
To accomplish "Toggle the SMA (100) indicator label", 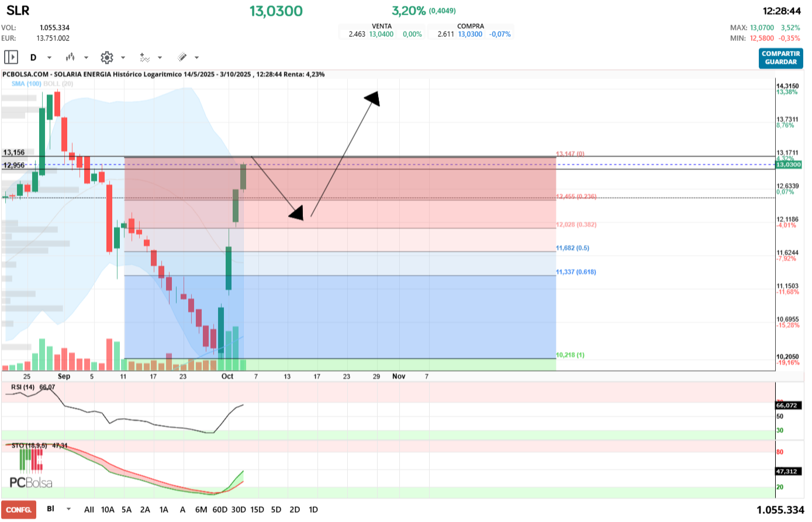I will (26, 84).
